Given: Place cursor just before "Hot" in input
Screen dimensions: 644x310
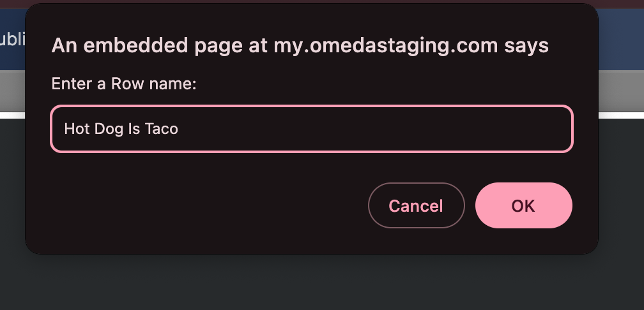Looking at the screenshot, I should [x=64, y=129].
